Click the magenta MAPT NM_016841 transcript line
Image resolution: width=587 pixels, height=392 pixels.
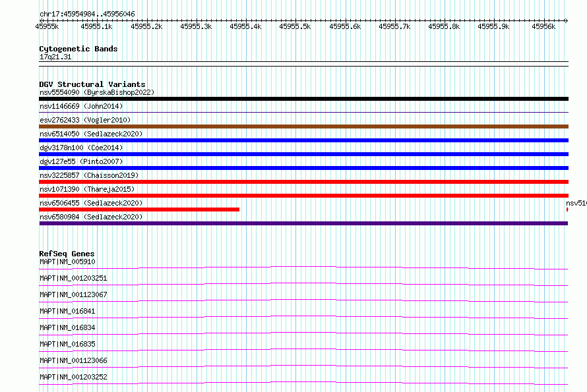pyautogui.click(x=303, y=317)
